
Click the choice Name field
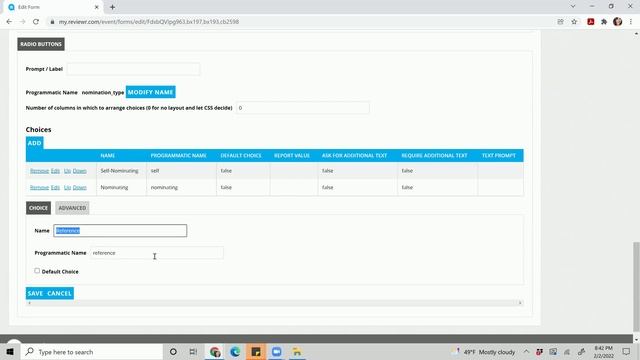coord(120,231)
